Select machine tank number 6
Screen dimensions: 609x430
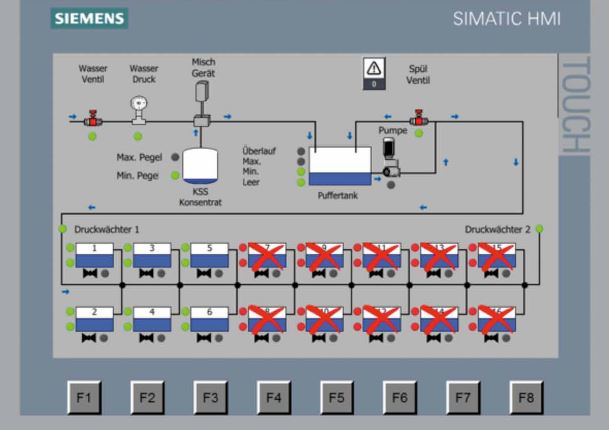[x=208, y=320]
